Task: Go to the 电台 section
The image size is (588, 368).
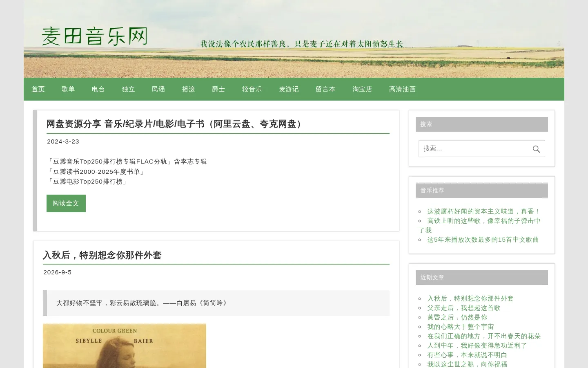Action: coord(98,89)
